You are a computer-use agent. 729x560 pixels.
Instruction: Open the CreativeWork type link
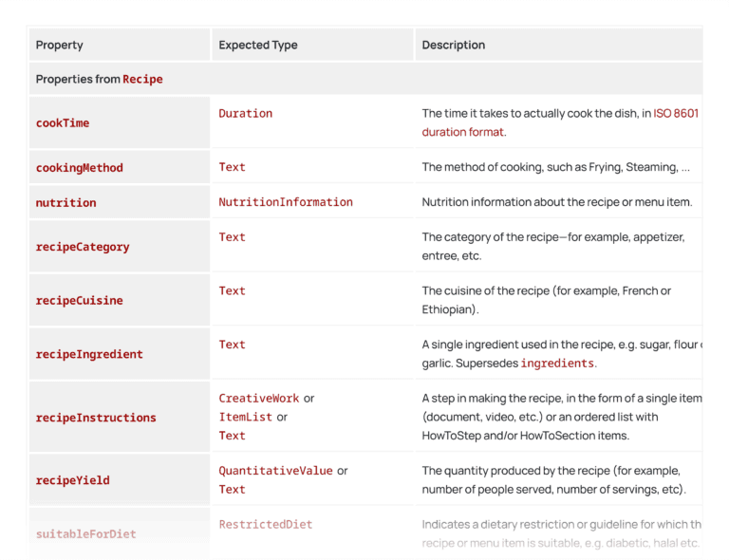(259, 399)
